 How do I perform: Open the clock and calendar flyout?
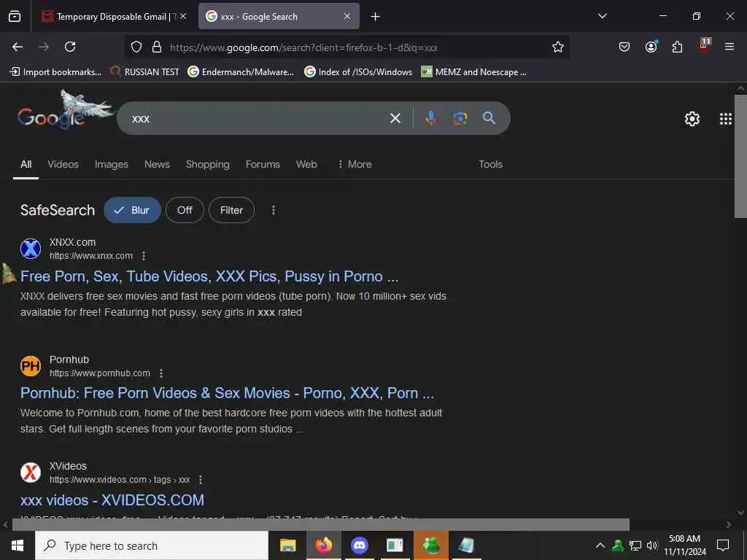coord(684,545)
